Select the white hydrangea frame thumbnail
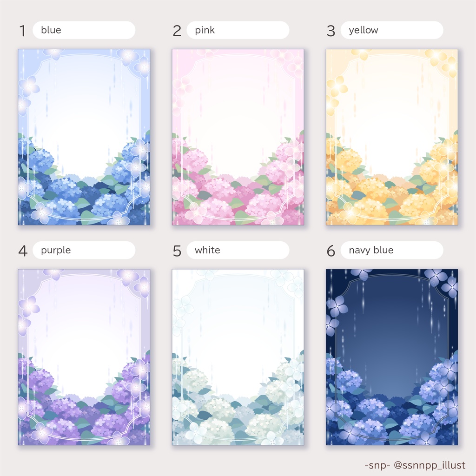The image size is (476, 476). coord(238,357)
